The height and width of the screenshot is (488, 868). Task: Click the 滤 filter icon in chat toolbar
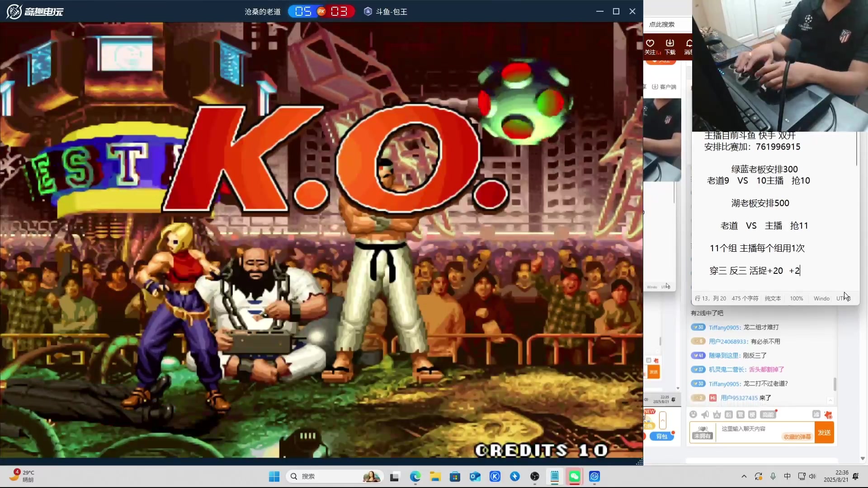816,414
